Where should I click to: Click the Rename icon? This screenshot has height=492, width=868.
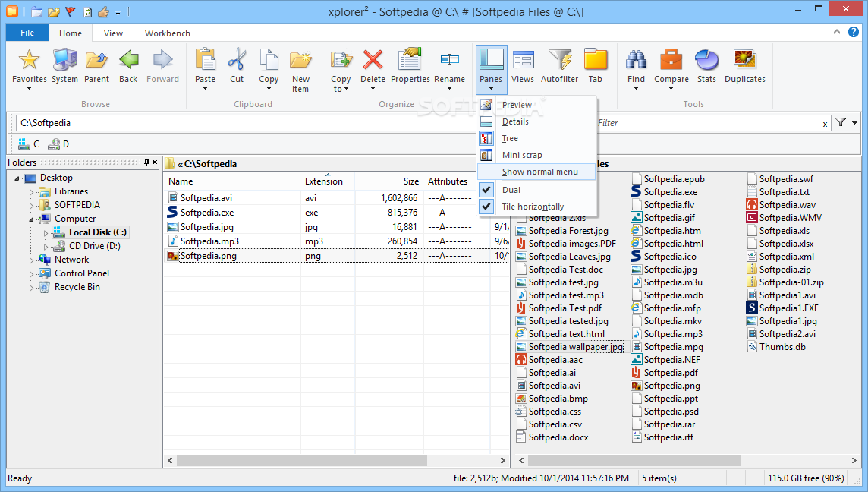(449, 60)
